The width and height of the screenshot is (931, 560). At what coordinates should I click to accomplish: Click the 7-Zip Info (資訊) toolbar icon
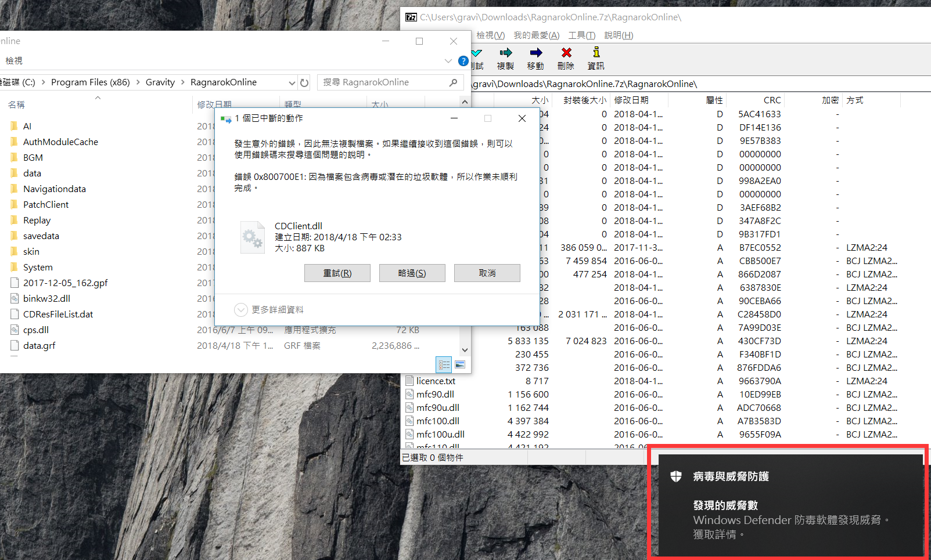[596, 52]
